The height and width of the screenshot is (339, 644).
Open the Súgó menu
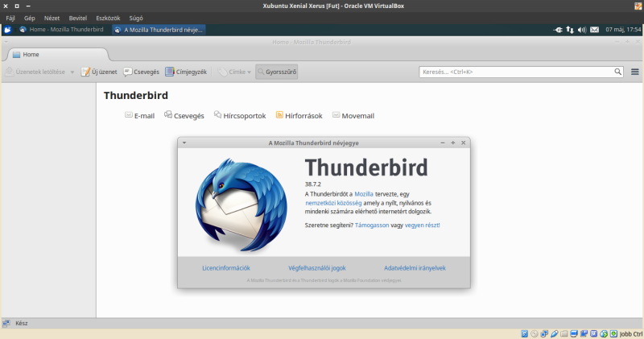click(x=136, y=18)
